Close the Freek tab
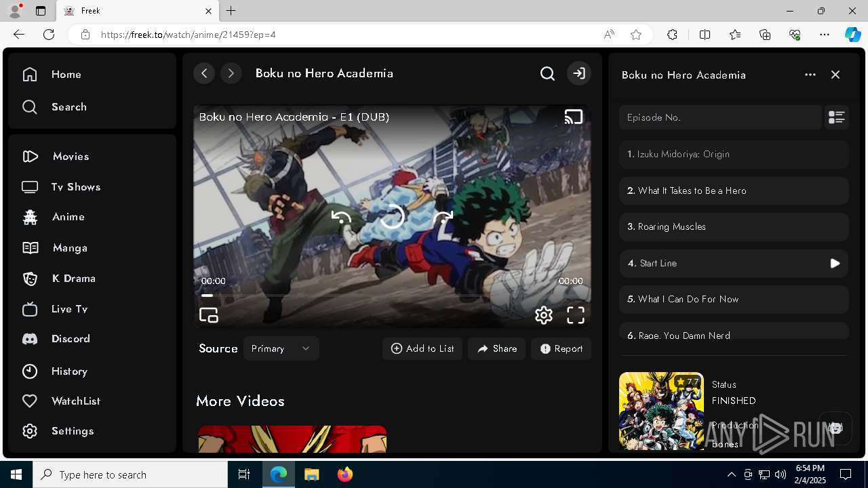The image size is (868, 488). (209, 11)
